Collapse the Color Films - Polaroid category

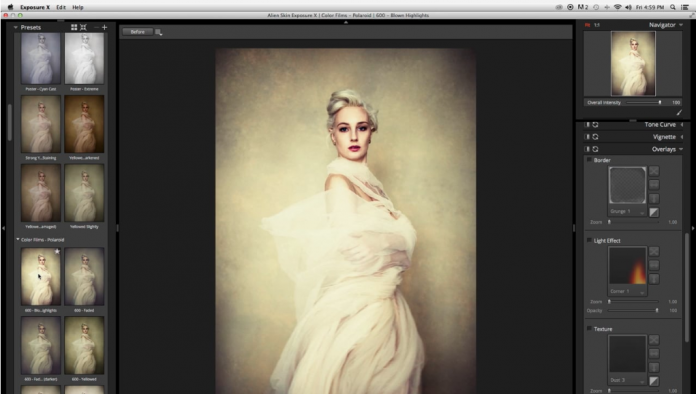tap(18, 240)
